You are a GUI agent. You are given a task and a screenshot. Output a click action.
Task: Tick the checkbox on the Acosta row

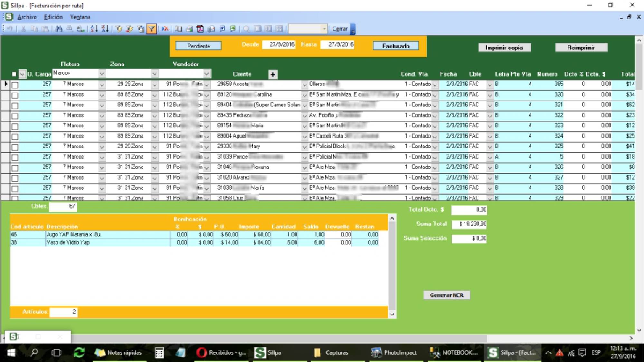click(15, 85)
